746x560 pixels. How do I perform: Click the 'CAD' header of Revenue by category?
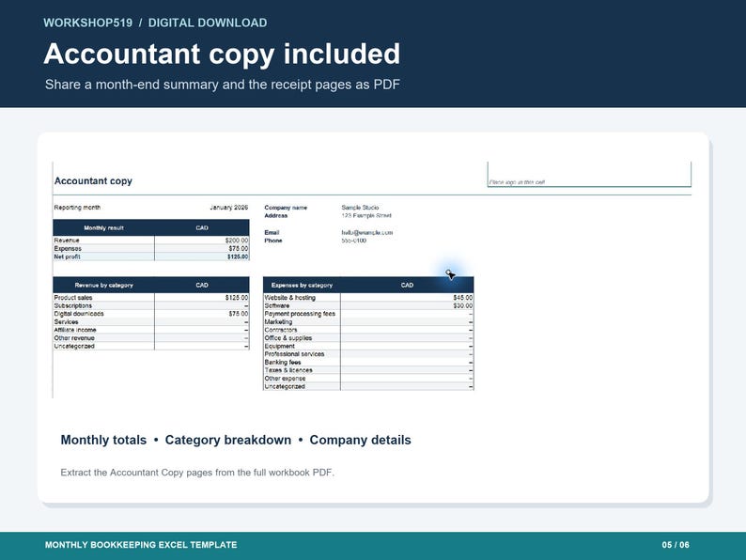pos(202,285)
